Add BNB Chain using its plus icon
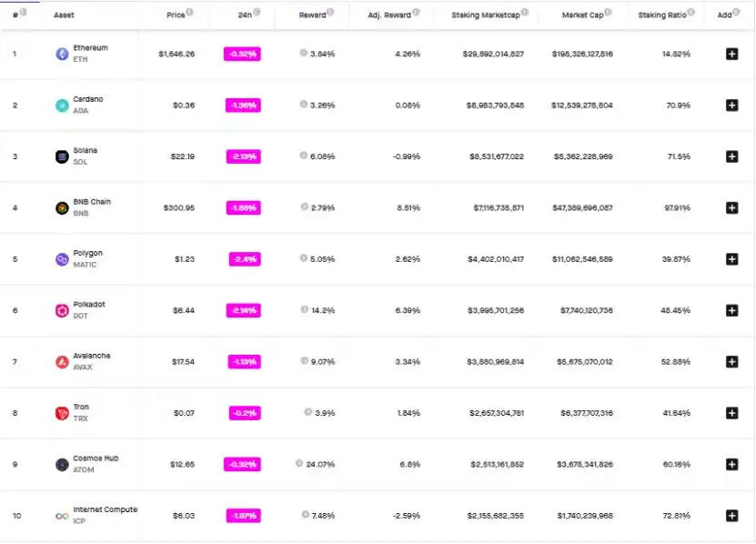This screenshot has width=756, height=544. point(731,207)
